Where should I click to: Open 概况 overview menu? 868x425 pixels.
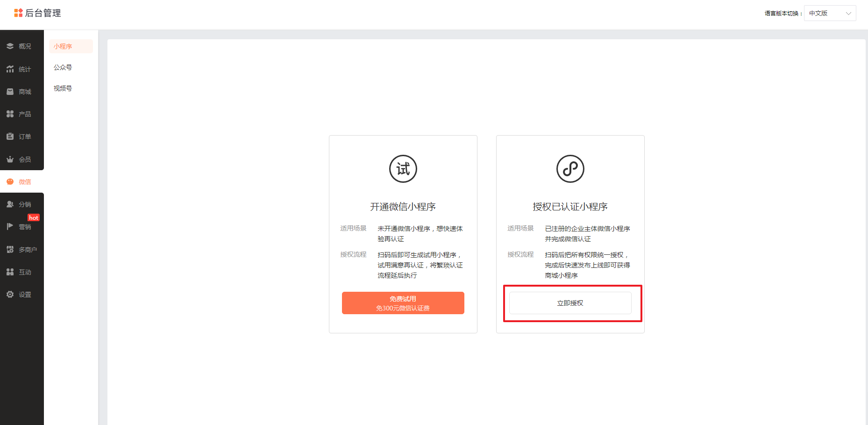coord(22,46)
